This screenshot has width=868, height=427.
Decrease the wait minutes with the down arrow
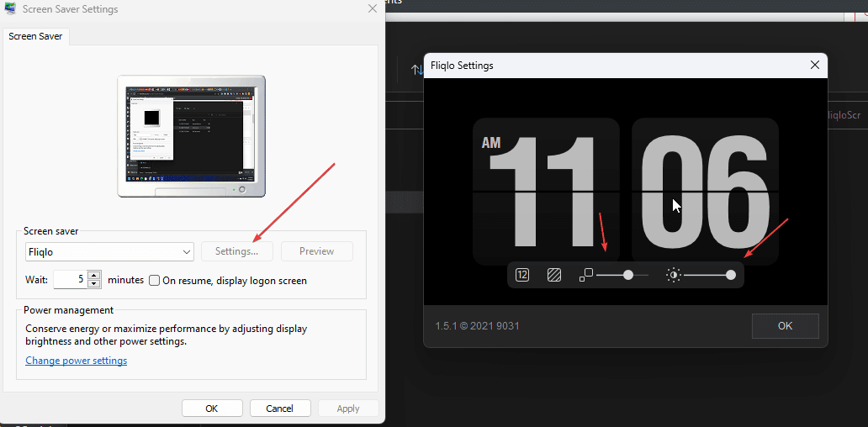pyautogui.click(x=94, y=284)
